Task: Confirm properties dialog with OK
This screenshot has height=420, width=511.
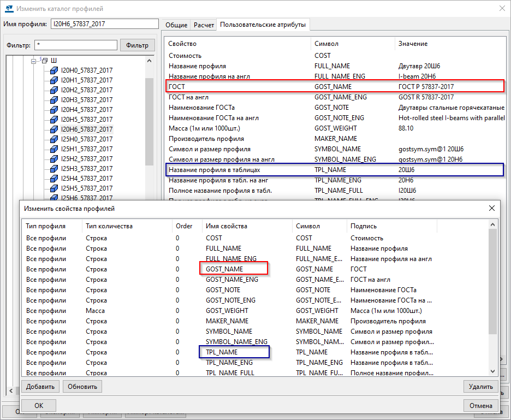Action: pos(39,405)
